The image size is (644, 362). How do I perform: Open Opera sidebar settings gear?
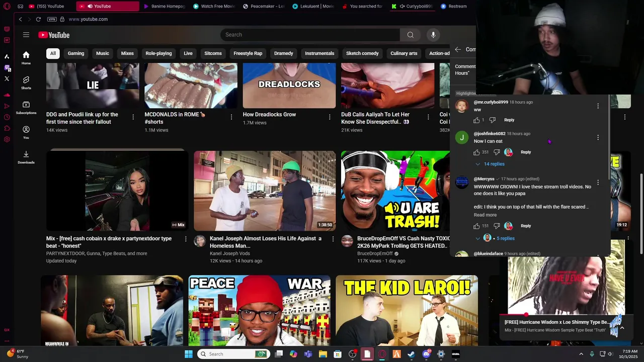(x=7, y=139)
